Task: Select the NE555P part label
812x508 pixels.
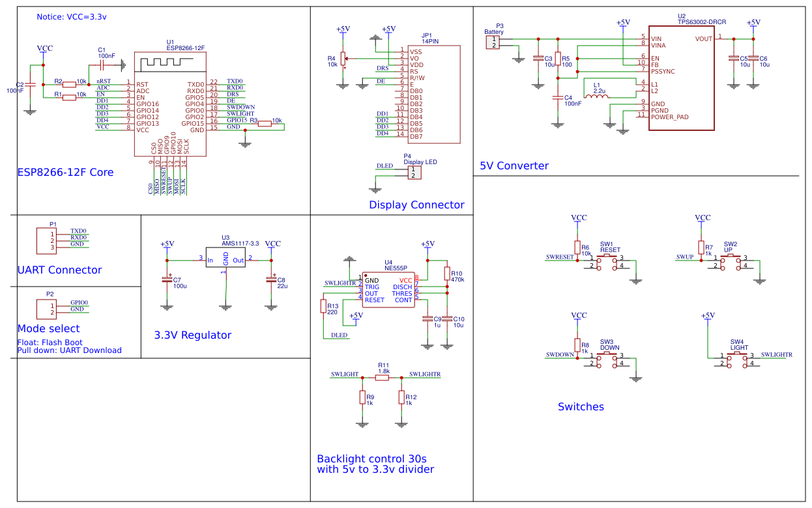Action: [x=396, y=268]
